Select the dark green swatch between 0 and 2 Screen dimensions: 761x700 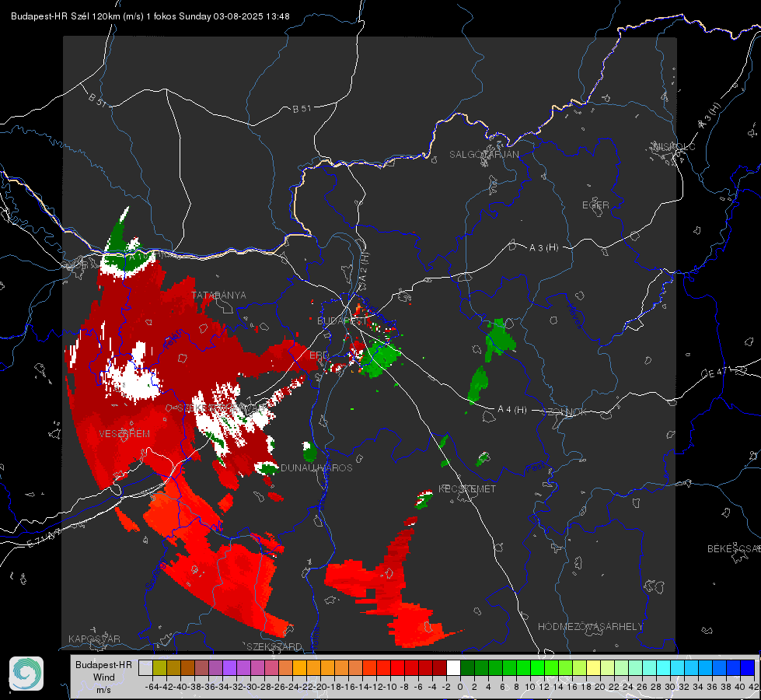[x=467, y=667]
